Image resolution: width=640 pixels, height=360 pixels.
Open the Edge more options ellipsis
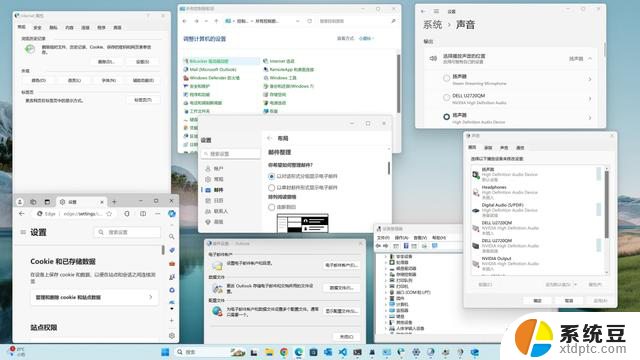[x=158, y=213]
